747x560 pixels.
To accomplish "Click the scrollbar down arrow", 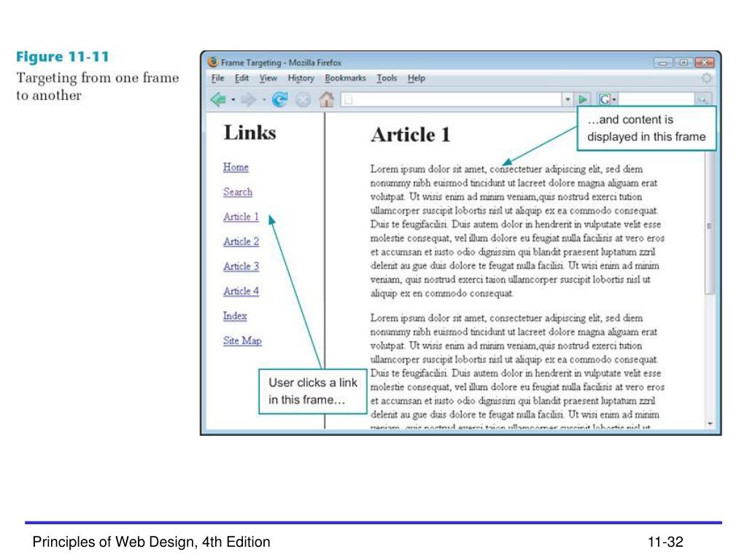I will point(710,424).
